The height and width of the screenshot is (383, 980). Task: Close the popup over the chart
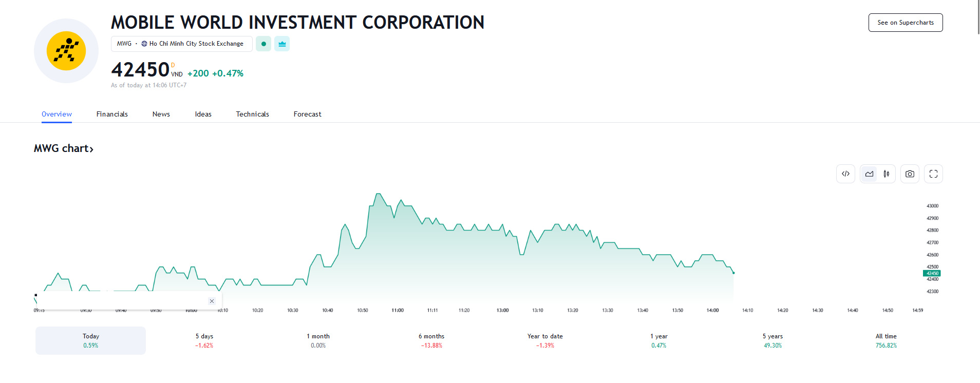click(212, 301)
